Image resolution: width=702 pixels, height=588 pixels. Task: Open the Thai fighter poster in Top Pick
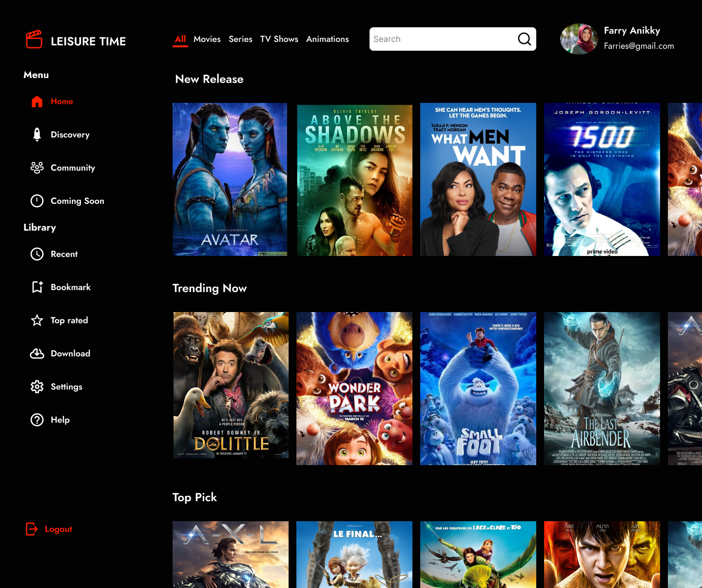pos(602,554)
